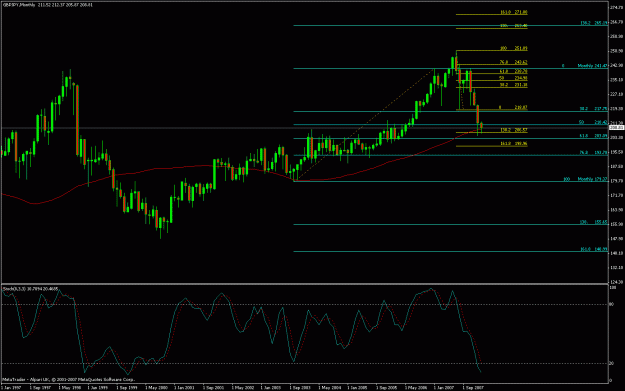Screen dimensions: 625x391
Task: Select the yellow 38.2 Fibonacci label at 231.18
Action: click(x=514, y=85)
